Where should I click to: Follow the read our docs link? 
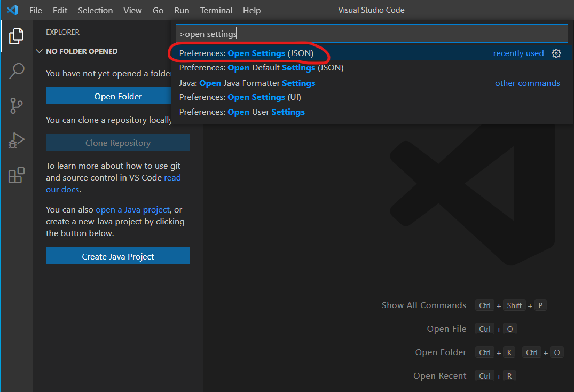(172, 178)
